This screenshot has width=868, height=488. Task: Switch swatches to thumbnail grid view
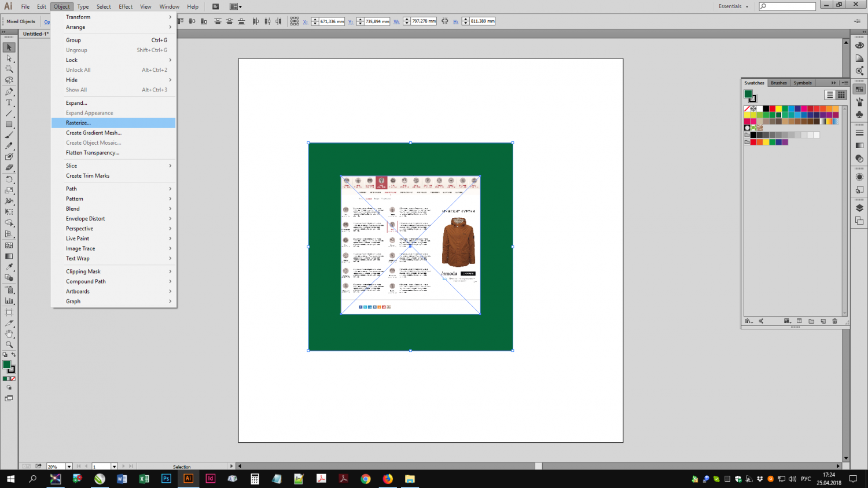click(x=841, y=95)
